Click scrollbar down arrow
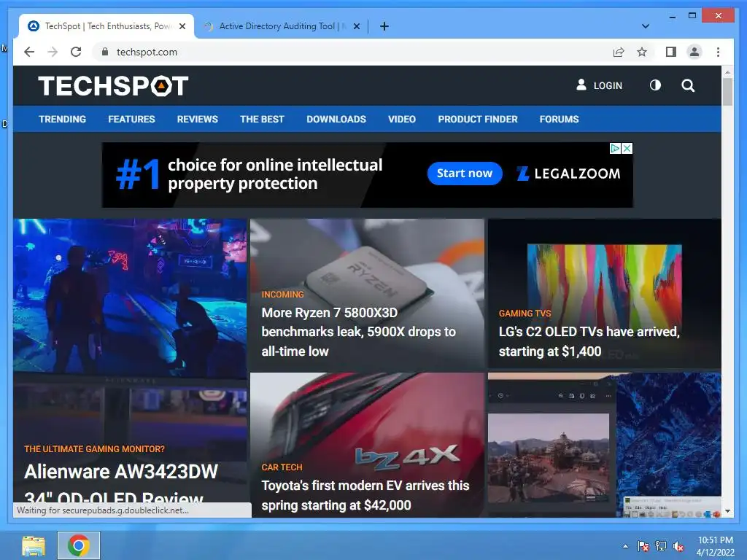This screenshot has width=747, height=560. click(727, 511)
